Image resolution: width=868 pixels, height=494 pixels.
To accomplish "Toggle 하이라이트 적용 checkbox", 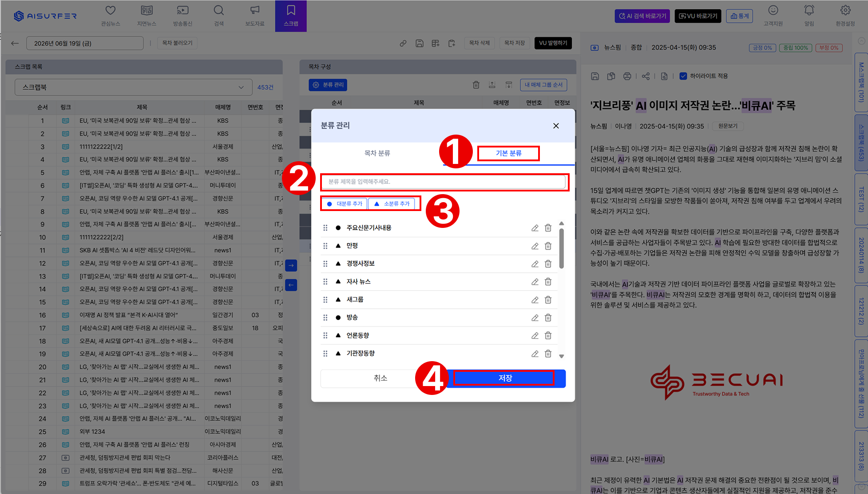I will 683,76.
